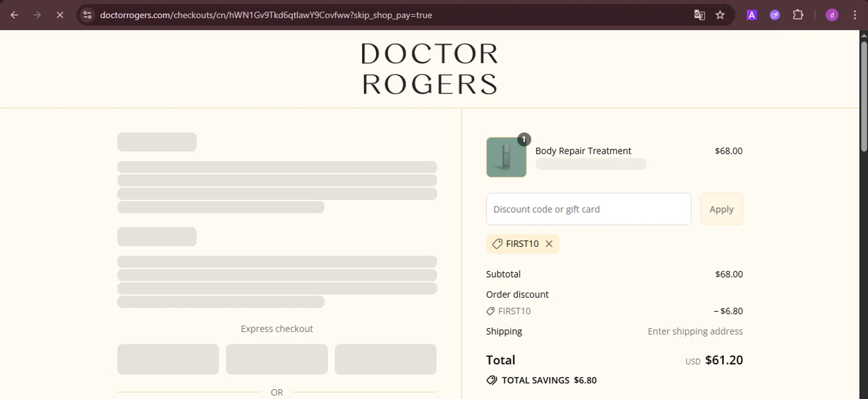
Task: Click the Body Repair Treatment thumbnail
Action: (506, 157)
